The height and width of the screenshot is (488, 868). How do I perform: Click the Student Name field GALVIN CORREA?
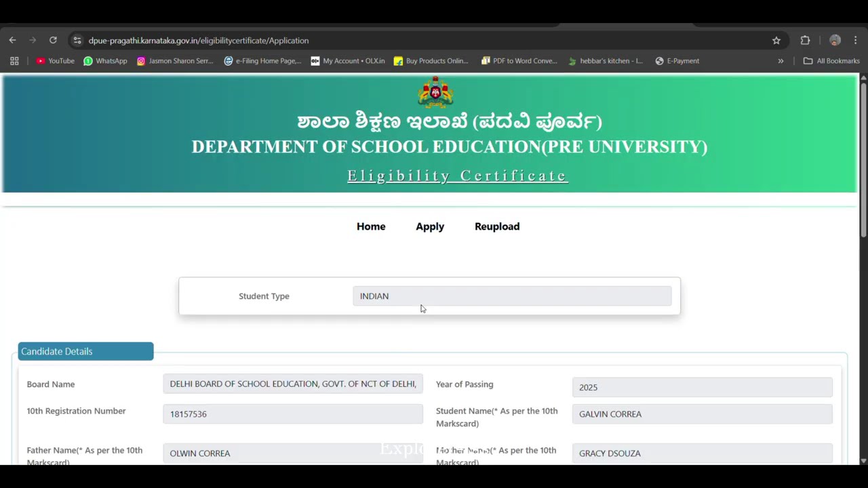(703, 414)
